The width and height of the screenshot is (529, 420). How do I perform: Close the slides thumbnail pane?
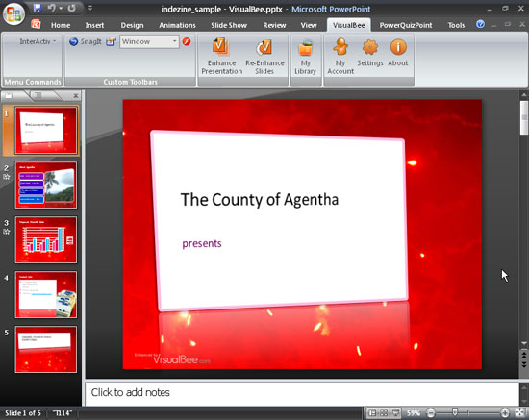[x=76, y=96]
